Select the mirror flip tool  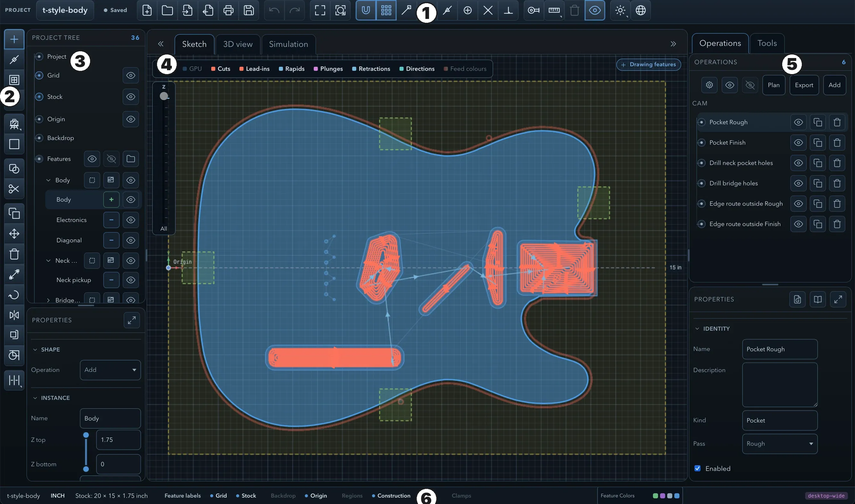(x=14, y=315)
